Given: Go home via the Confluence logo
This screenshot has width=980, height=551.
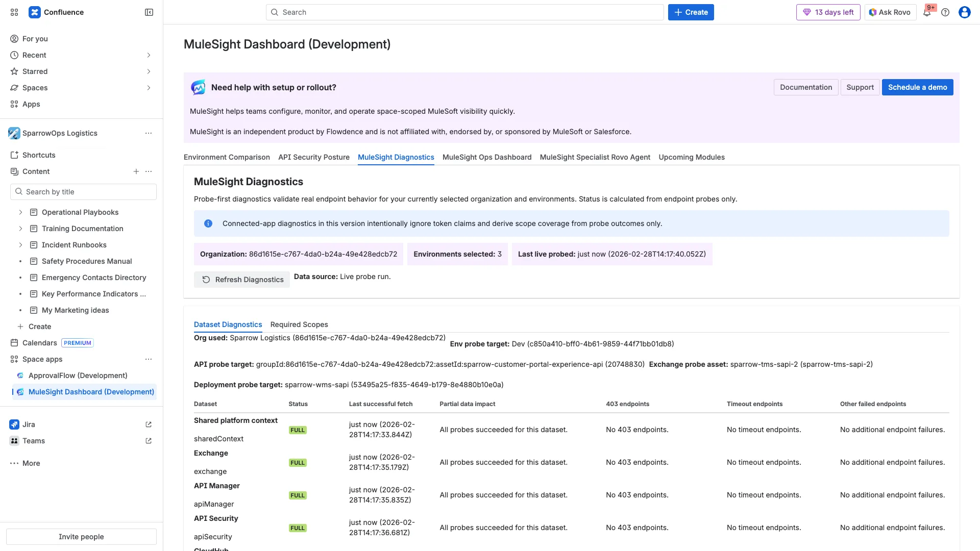Looking at the screenshot, I should [x=34, y=12].
